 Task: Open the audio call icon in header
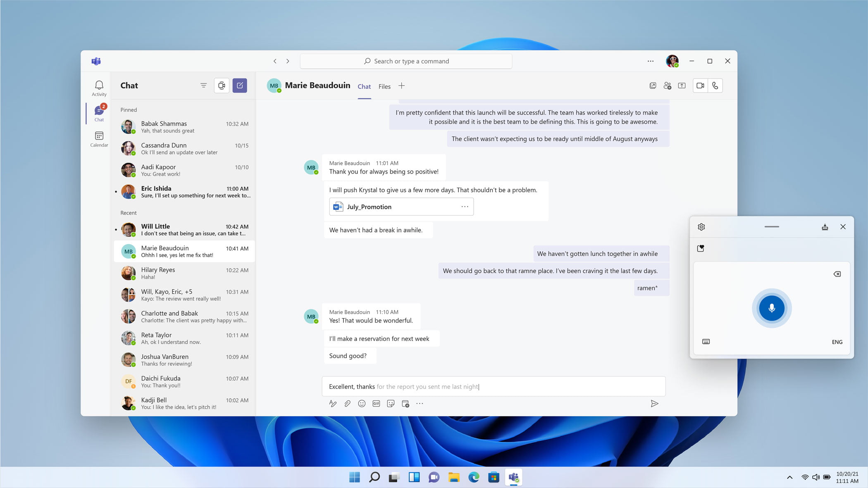coord(715,85)
